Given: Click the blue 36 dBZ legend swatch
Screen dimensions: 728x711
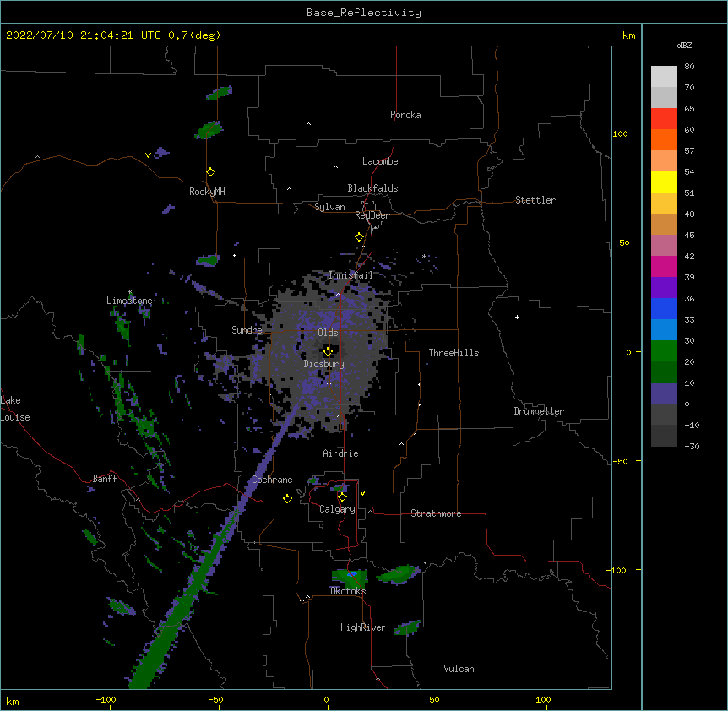Looking at the screenshot, I should (x=664, y=308).
